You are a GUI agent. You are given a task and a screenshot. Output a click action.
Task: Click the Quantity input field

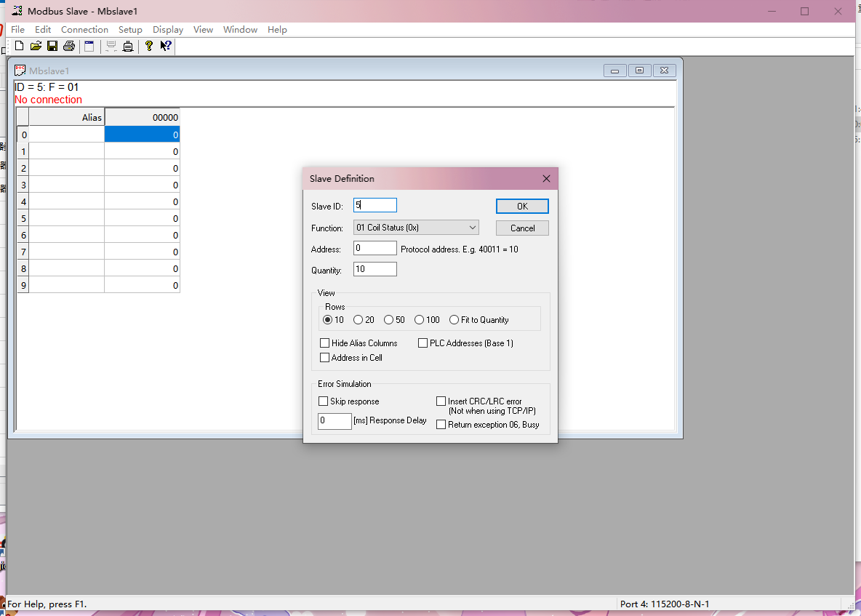pyautogui.click(x=375, y=270)
